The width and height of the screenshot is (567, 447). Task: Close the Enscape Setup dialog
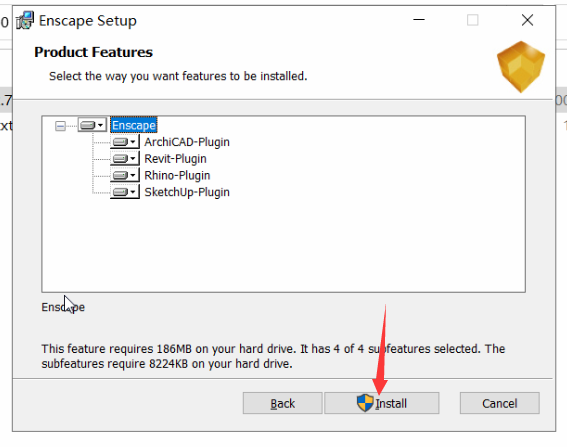(527, 20)
